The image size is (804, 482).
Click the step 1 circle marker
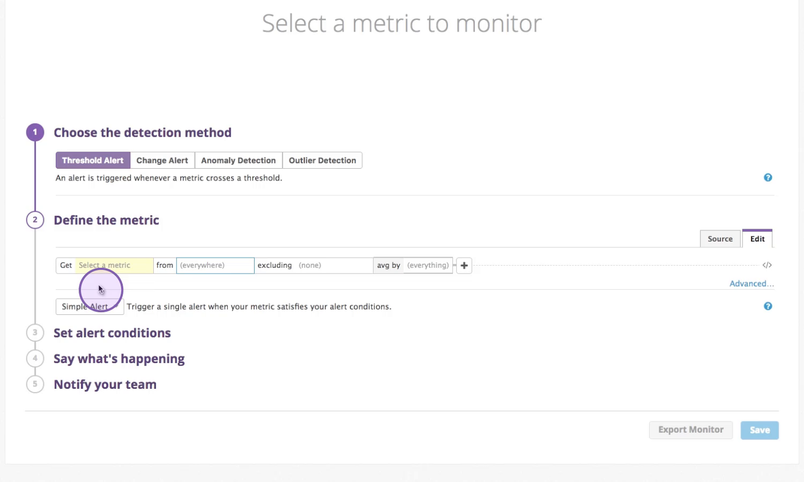click(x=35, y=132)
